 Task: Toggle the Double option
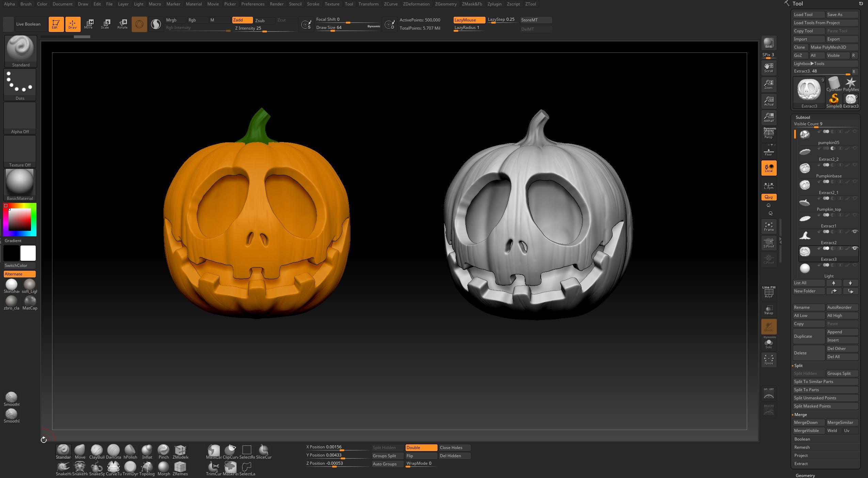pos(421,448)
